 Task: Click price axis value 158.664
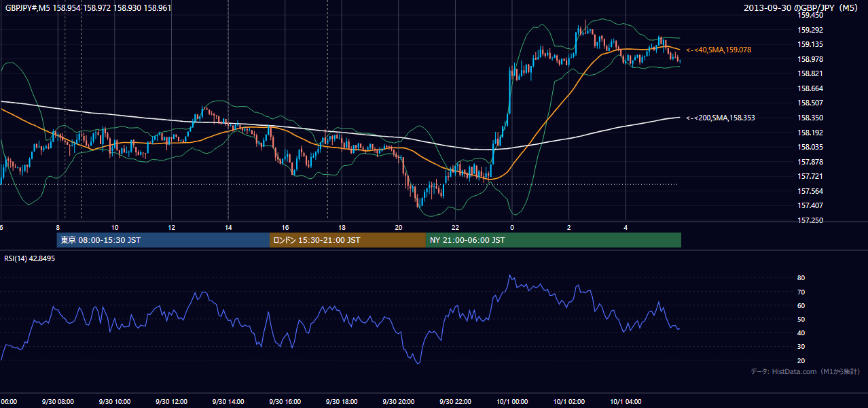(x=812, y=88)
